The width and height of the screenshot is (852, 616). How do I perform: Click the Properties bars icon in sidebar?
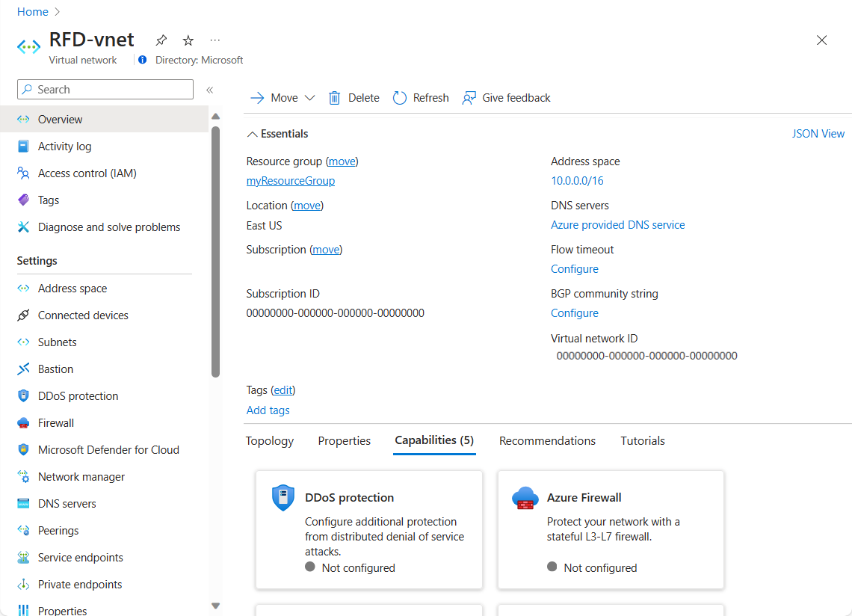(x=23, y=611)
